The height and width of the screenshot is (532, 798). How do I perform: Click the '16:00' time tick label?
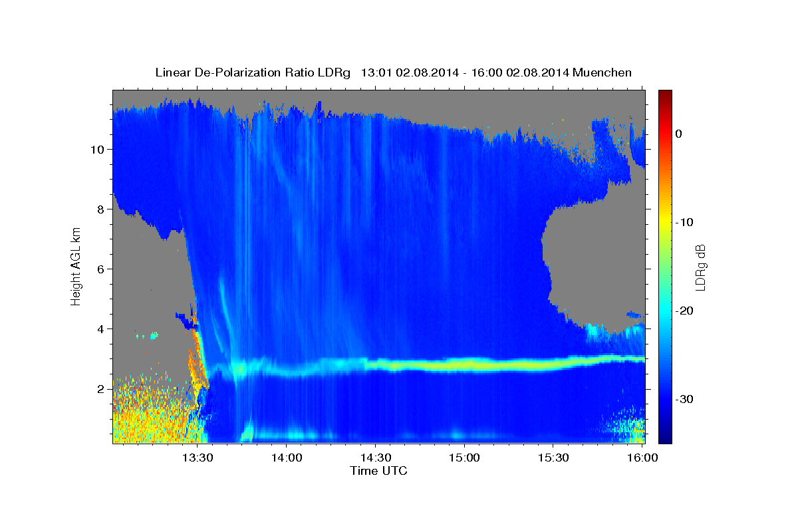click(641, 458)
